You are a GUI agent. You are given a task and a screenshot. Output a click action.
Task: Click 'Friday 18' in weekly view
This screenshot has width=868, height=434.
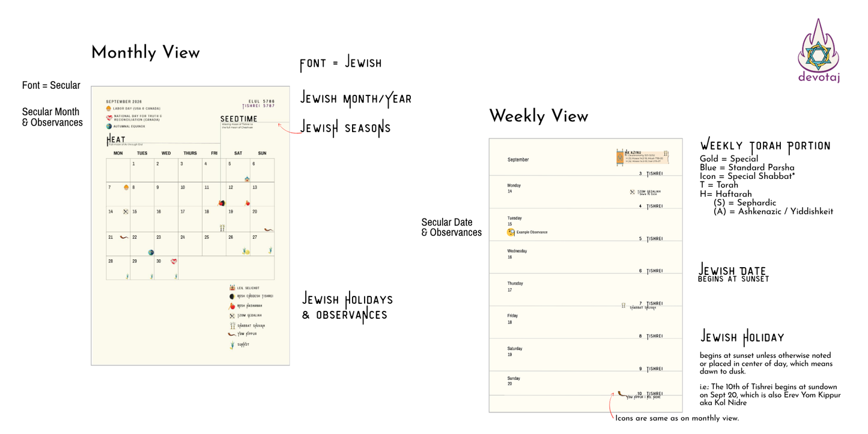tap(513, 319)
